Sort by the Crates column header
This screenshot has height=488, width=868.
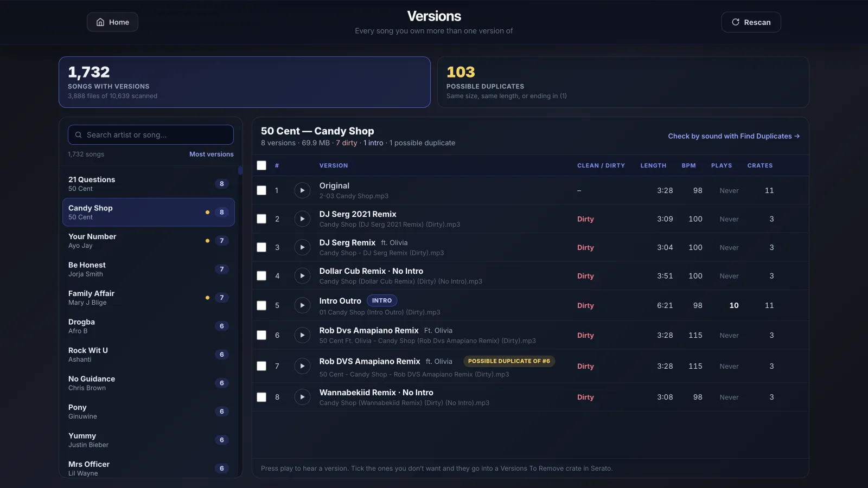(760, 165)
